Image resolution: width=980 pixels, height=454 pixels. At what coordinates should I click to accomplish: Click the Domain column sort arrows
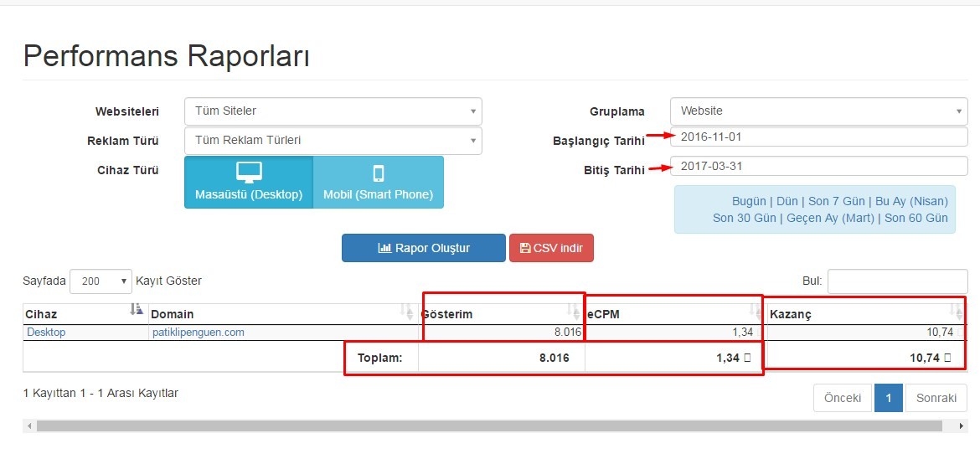(407, 310)
